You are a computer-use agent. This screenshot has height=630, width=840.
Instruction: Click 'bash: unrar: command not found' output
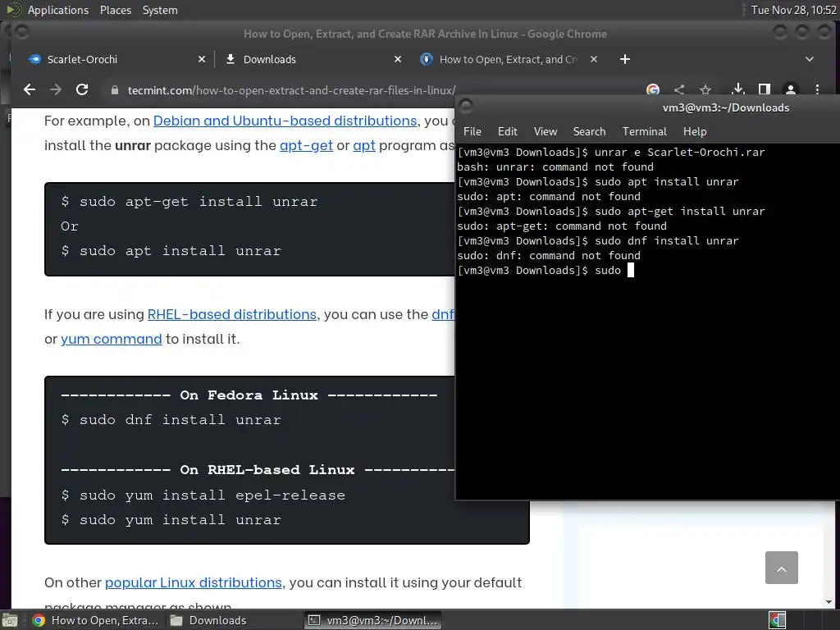coord(555,167)
